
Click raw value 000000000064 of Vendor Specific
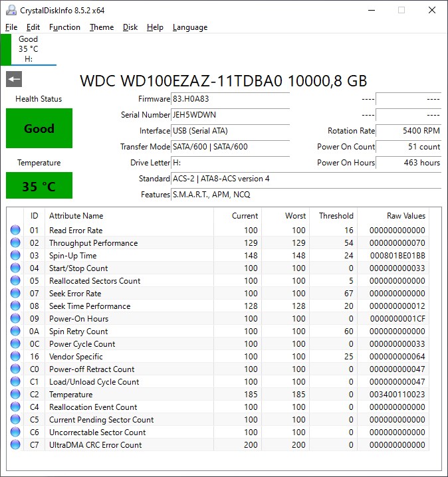tap(397, 357)
